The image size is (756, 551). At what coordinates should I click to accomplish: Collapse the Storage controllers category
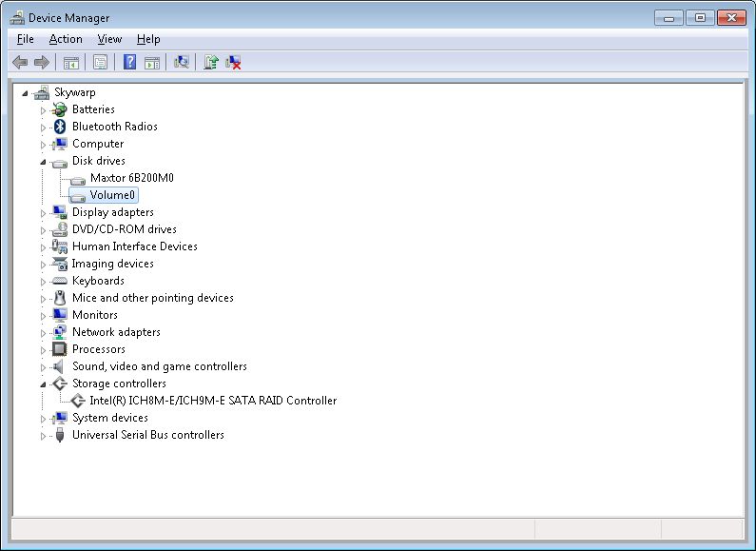43,384
